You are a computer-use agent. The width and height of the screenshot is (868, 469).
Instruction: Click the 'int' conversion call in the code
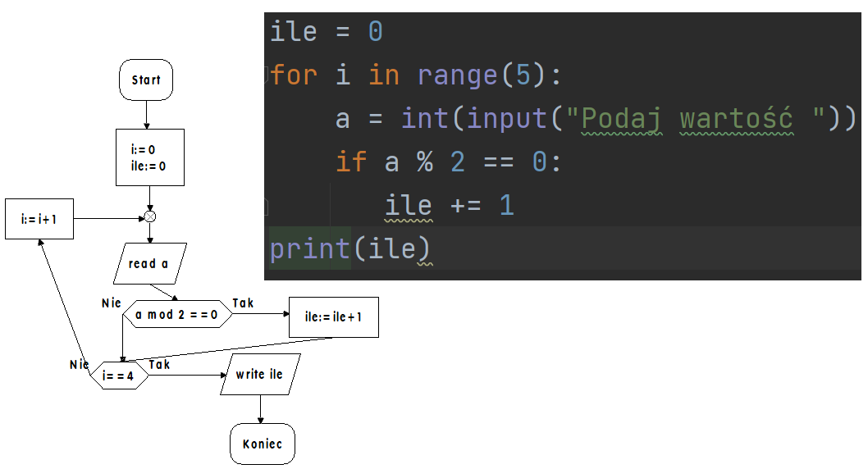(x=424, y=119)
